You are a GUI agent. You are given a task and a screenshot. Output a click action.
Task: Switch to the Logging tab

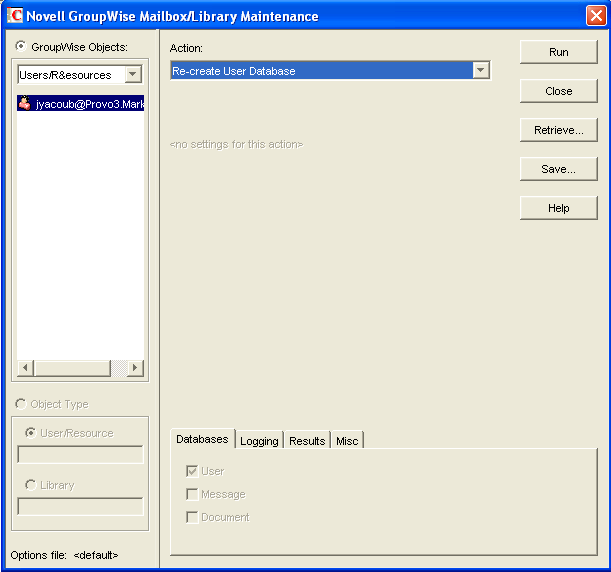259,441
